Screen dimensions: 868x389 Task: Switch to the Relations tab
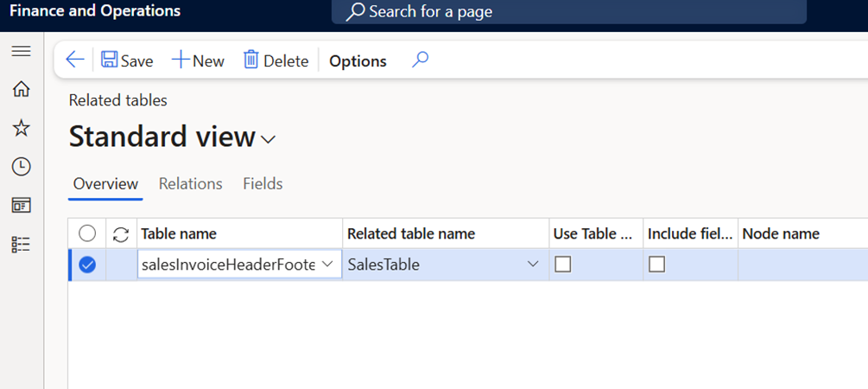[x=190, y=183]
